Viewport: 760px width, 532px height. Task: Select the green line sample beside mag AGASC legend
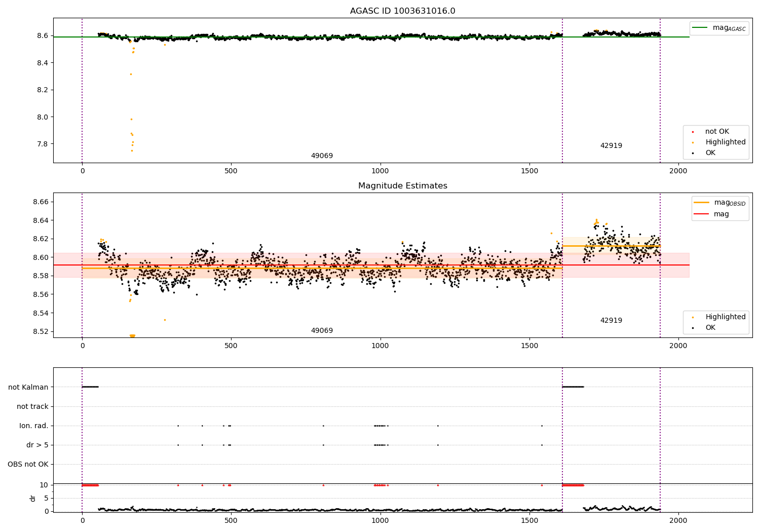(701, 28)
